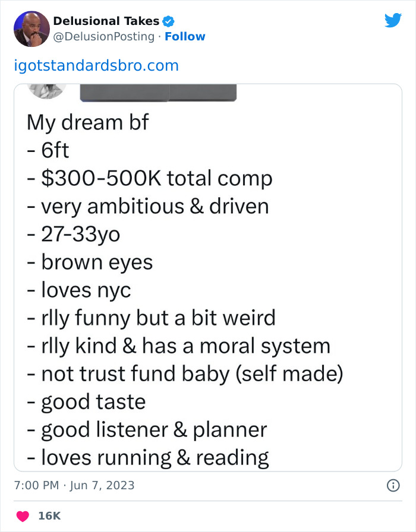
Task: Open the Delusional Takes profile avatar
Action: tap(31, 28)
